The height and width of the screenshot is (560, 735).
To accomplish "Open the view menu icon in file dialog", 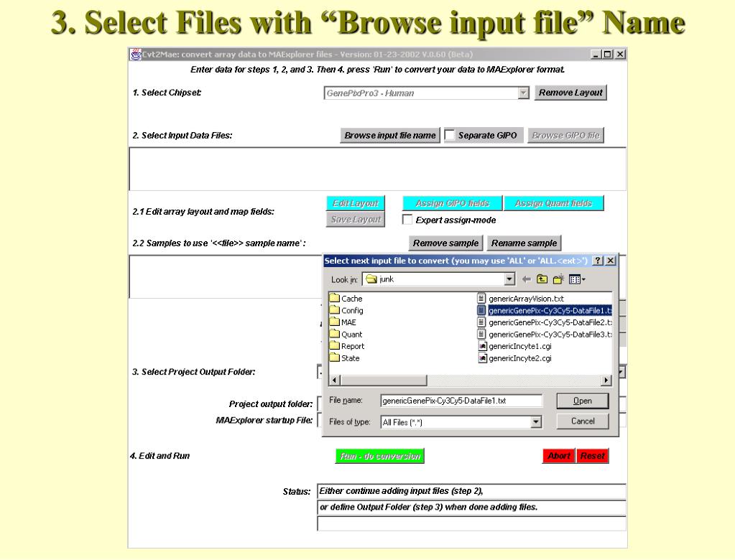I will coord(576,279).
